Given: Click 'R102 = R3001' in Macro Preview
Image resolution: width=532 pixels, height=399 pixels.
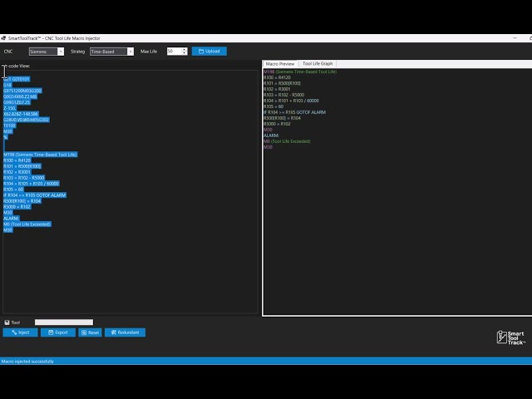Looking at the screenshot, I should [x=277, y=89].
